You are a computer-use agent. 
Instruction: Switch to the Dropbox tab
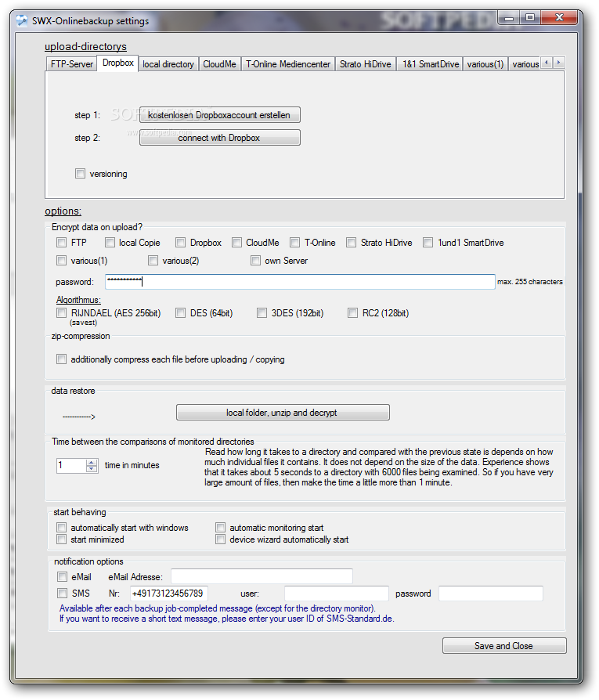117,63
